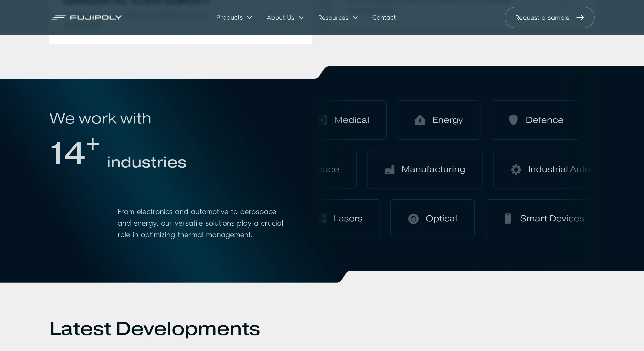Click the 'We work with' heading
Viewport: 644px width, 351px height.
(100, 118)
